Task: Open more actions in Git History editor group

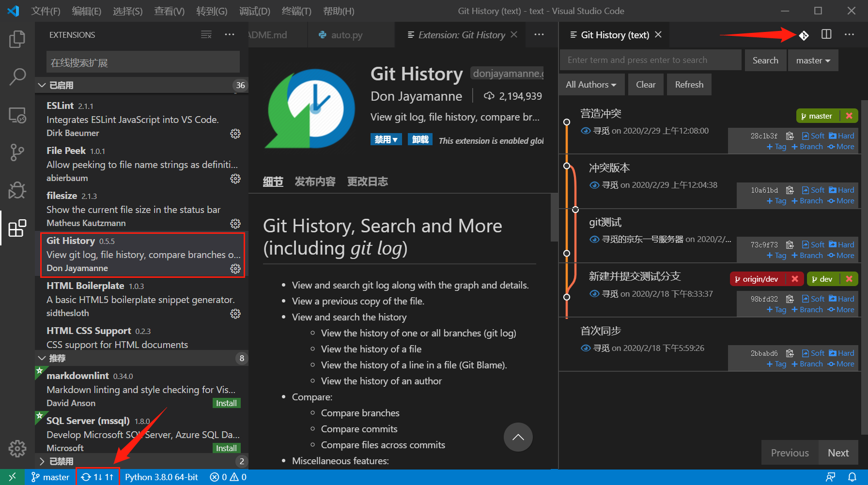Action: click(x=849, y=34)
